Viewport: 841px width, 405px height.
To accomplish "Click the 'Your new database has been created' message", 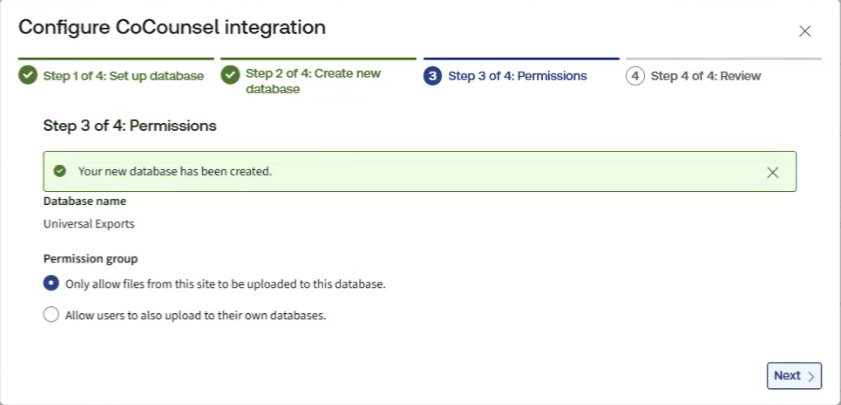I will (x=175, y=171).
